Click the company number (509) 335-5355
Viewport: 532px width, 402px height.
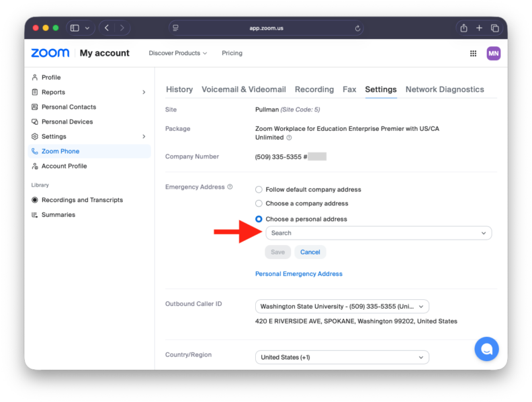point(278,156)
